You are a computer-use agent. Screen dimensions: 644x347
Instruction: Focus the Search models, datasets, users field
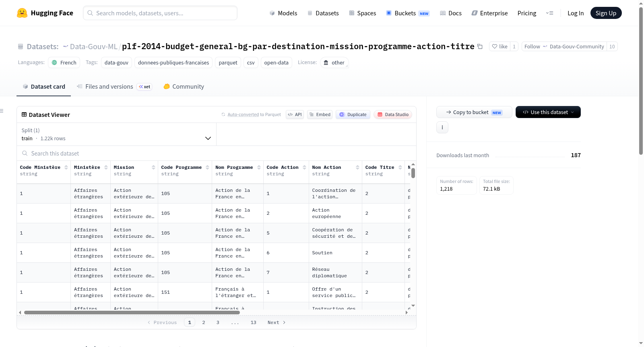click(x=160, y=13)
